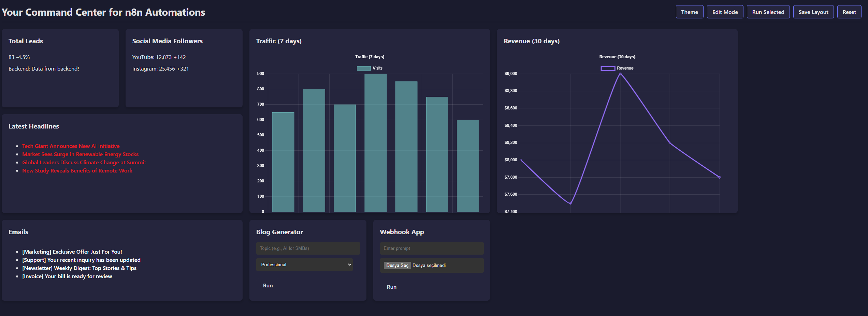This screenshot has height=316, width=868.
Task: Click the $9,000 peak point on Revenue chart
Action: click(x=620, y=74)
